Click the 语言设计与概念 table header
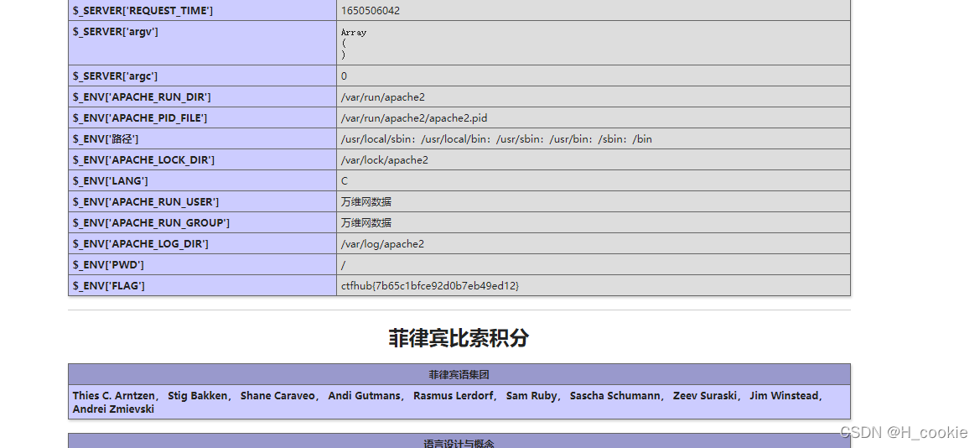 tap(459, 443)
